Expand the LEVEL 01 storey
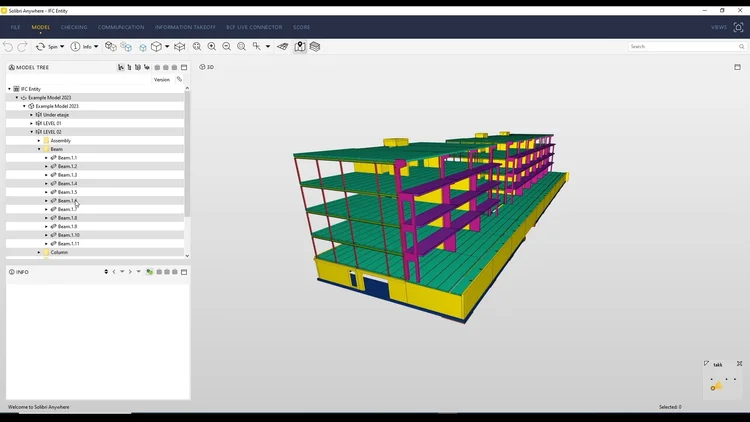This screenshot has height=422, width=750. point(32,123)
